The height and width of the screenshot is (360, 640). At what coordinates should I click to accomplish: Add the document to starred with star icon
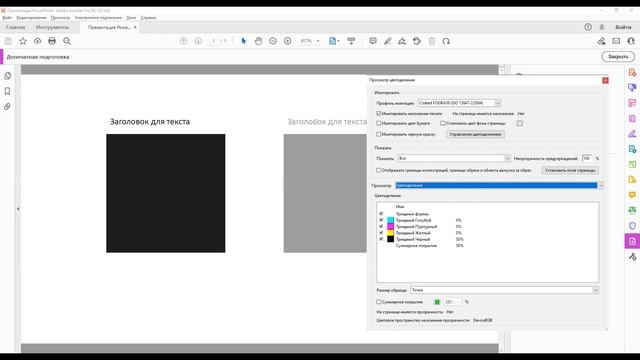23,41
